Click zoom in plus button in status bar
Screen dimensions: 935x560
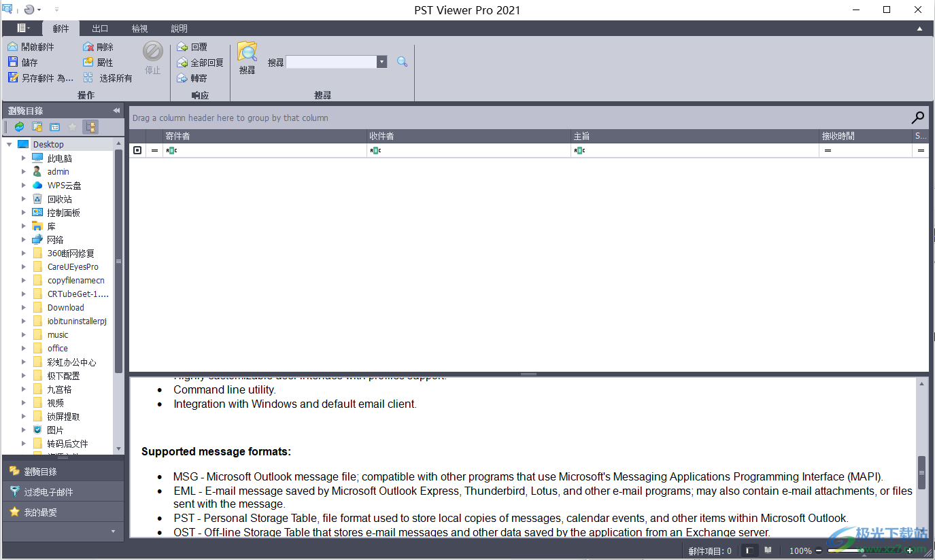coord(910,550)
